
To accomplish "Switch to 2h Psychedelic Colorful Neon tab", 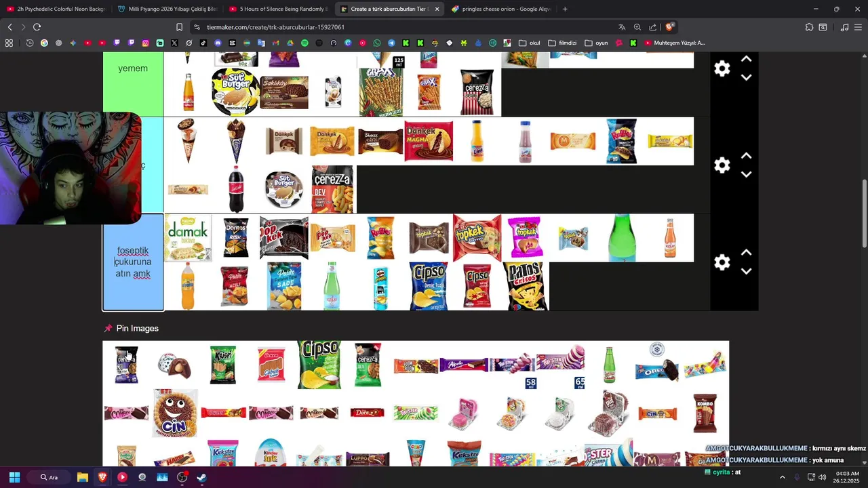I will coord(56,9).
